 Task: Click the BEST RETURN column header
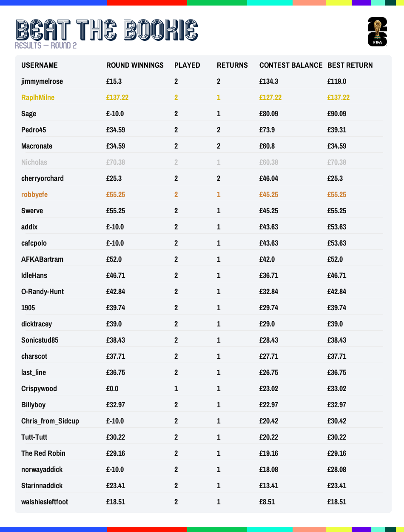(350, 65)
